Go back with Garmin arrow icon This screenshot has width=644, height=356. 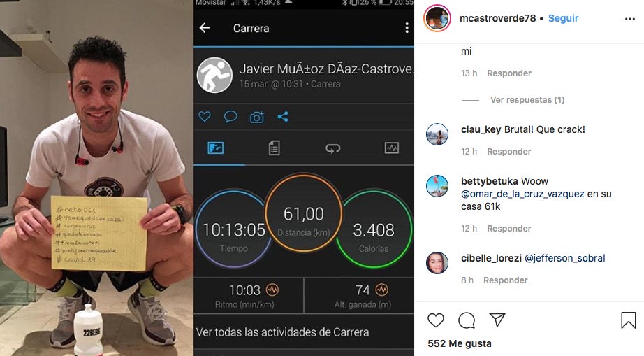tap(205, 27)
